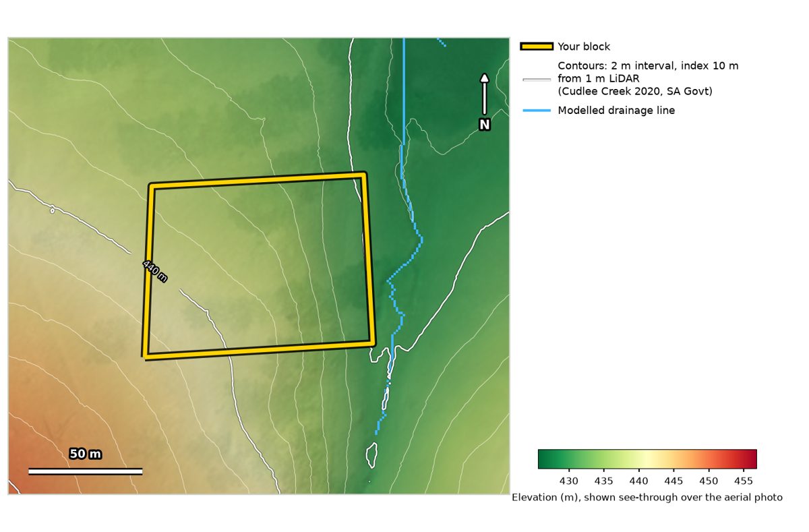Click '(Cudlee Creek 2020, SA Govt)' text

(635, 91)
